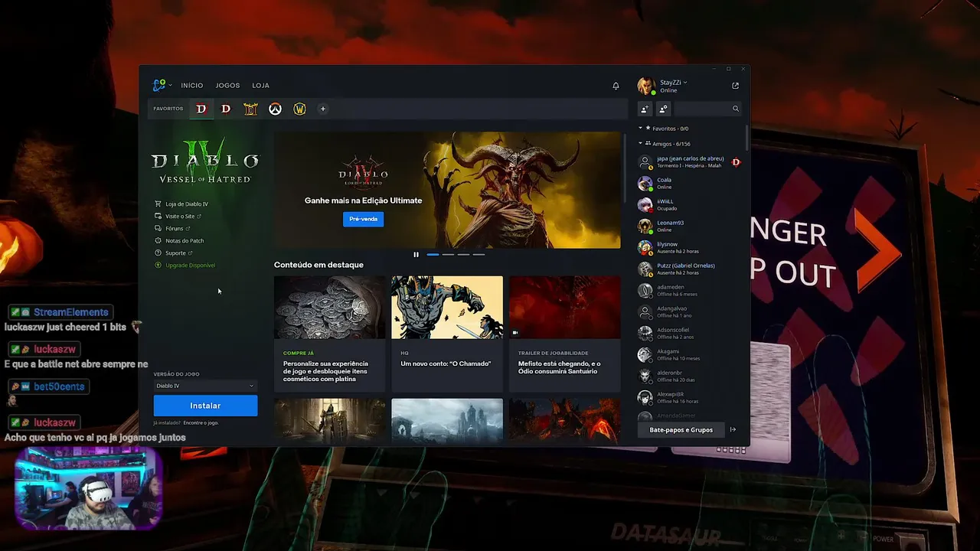
Task: Open the Versão do Jogo dropdown
Action: tap(205, 386)
